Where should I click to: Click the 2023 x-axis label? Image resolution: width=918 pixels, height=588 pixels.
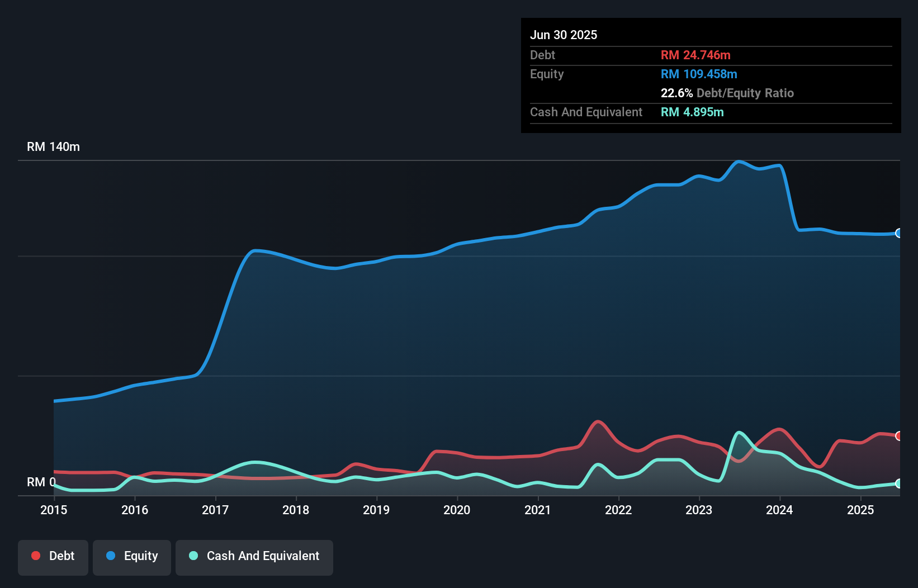point(699,510)
